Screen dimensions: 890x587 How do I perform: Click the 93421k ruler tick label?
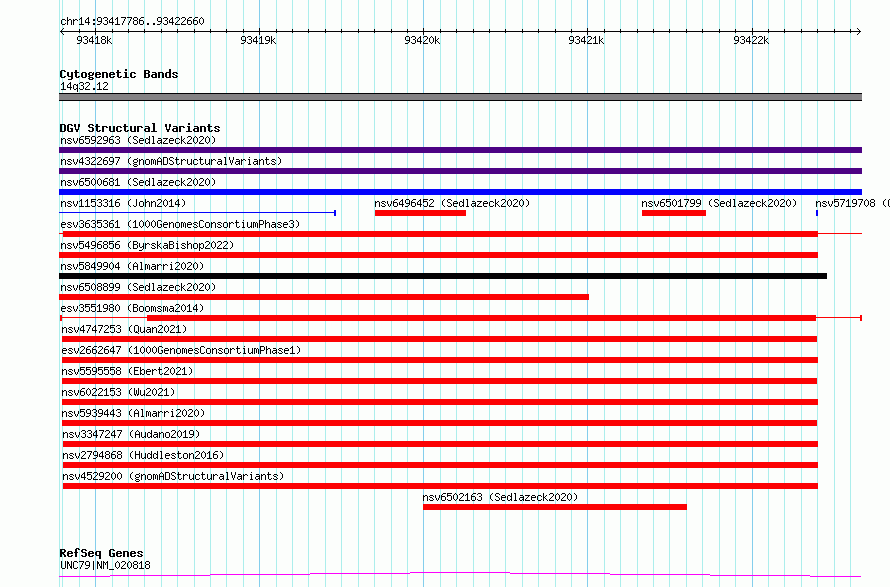click(586, 40)
